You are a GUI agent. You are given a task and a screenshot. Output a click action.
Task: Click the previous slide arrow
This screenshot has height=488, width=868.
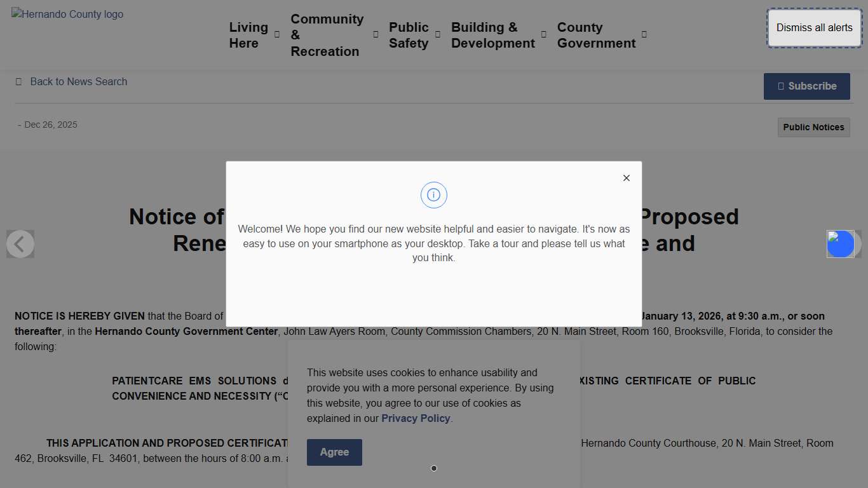click(x=20, y=244)
